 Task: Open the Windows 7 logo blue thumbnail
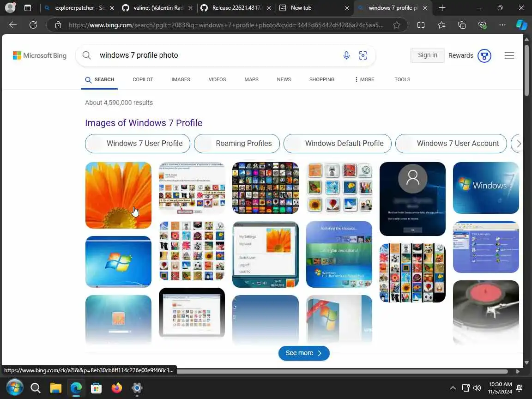pos(486,187)
